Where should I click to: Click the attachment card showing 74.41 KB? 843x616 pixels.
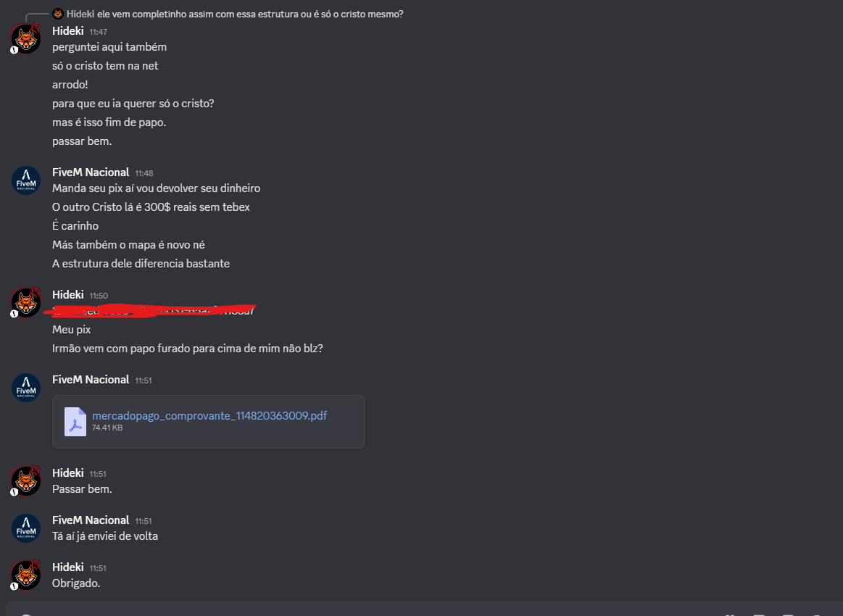click(209, 422)
